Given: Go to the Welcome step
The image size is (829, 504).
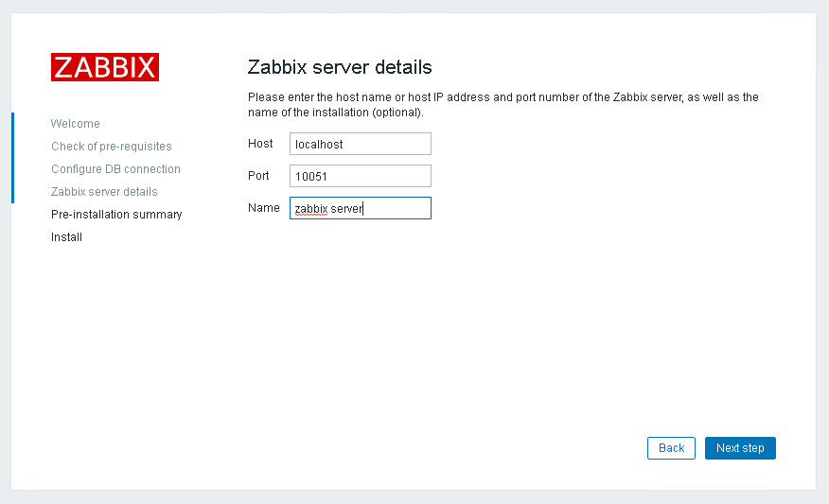Looking at the screenshot, I should coord(75,124).
